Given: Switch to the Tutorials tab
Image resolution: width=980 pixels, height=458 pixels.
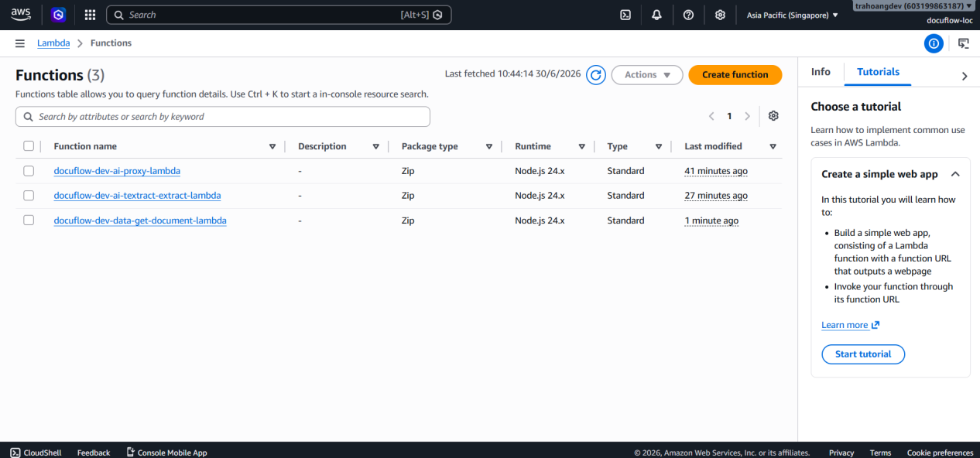Looking at the screenshot, I should (x=878, y=72).
